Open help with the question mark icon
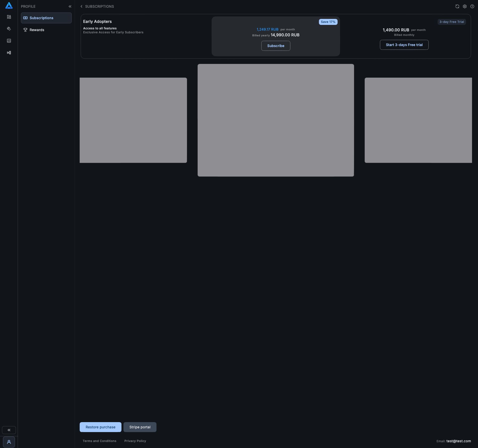 [x=472, y=6]
